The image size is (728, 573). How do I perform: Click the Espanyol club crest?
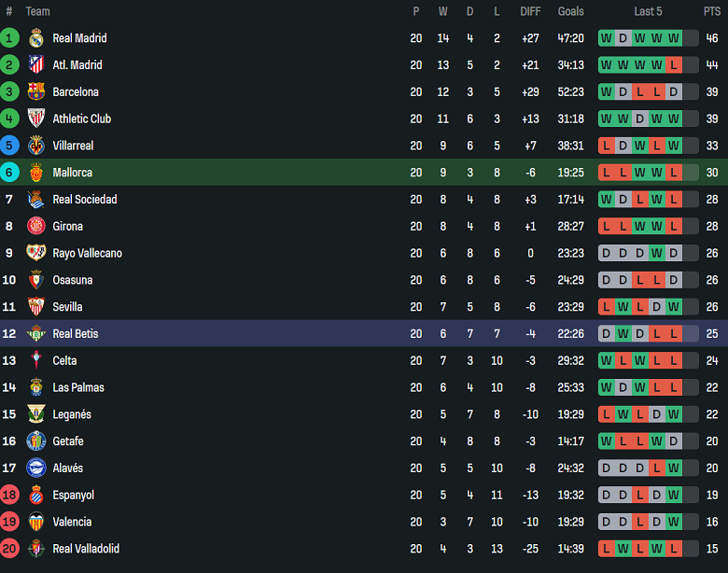coord(36,496)
